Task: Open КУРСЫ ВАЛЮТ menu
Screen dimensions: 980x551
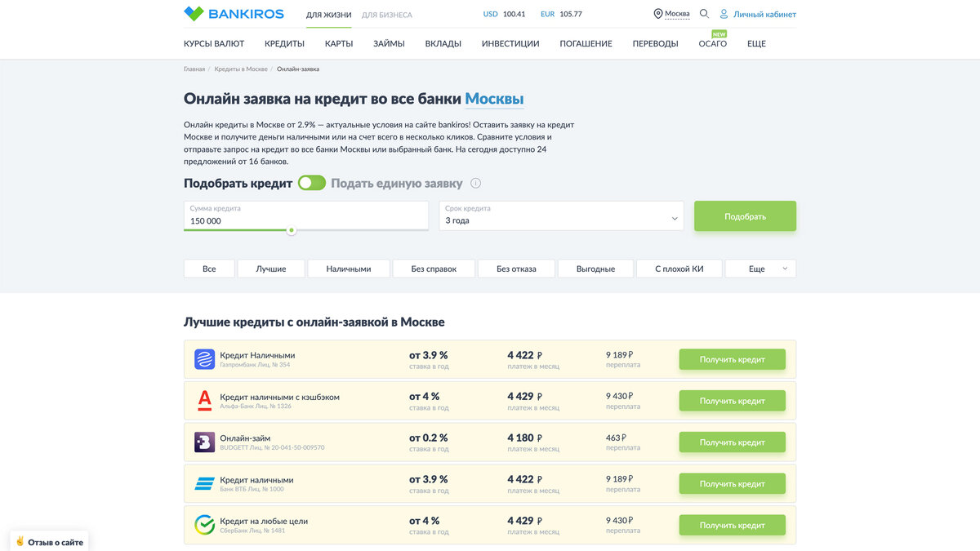Action: (x=214, y=44)
